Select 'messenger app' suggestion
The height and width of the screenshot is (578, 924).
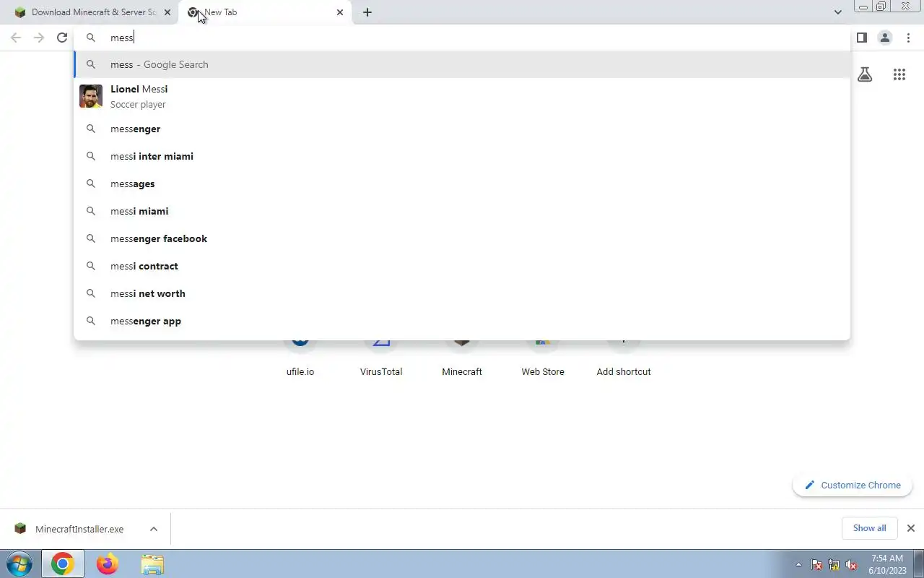click(462, 321)
